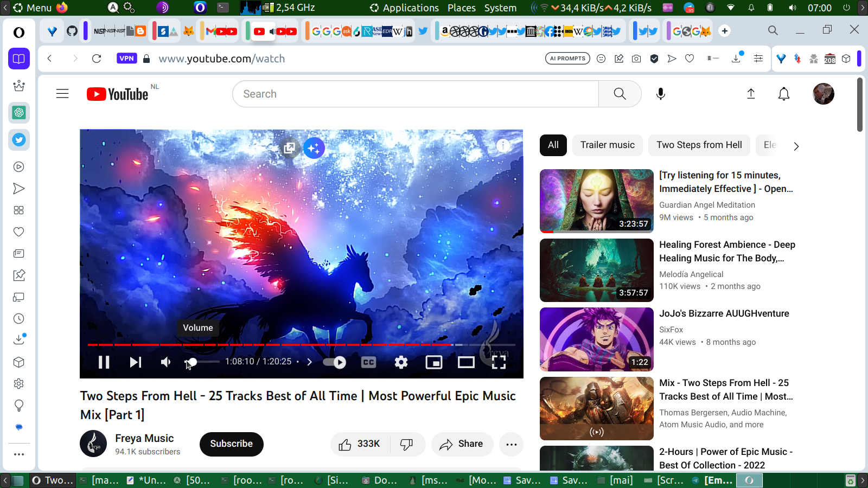The image size is (868, 488).
Task: Toggle the autoplay switch in the player
Action: 334,362
